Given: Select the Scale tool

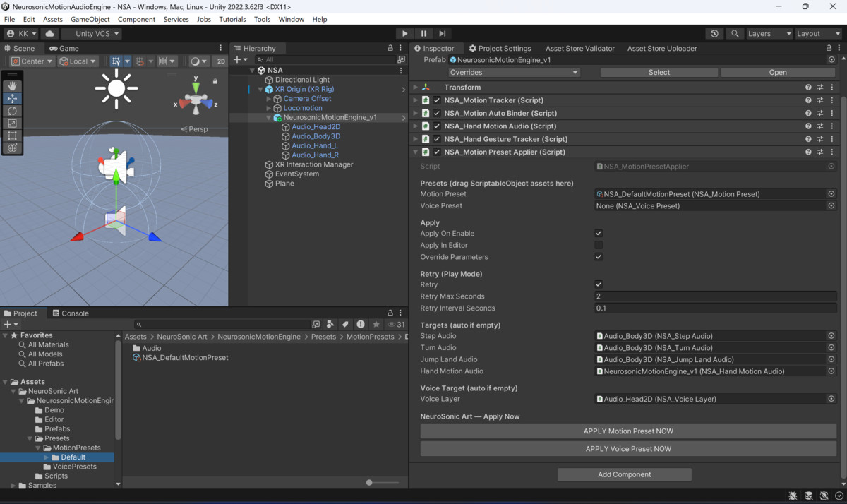Looking at the screenshot, I should coord(11,123).
